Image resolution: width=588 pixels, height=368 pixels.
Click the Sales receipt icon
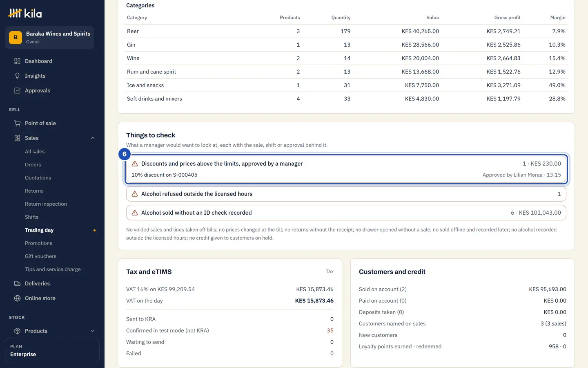[17, 138]
